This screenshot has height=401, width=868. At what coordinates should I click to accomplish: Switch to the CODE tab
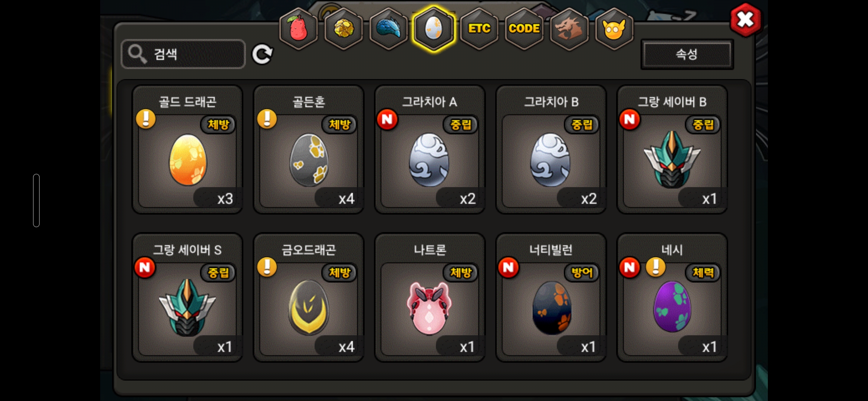click(524, 29)
